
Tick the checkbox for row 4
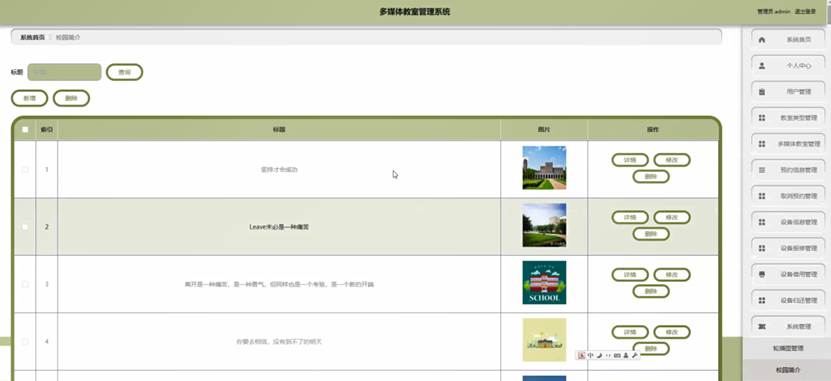[25, 342]
